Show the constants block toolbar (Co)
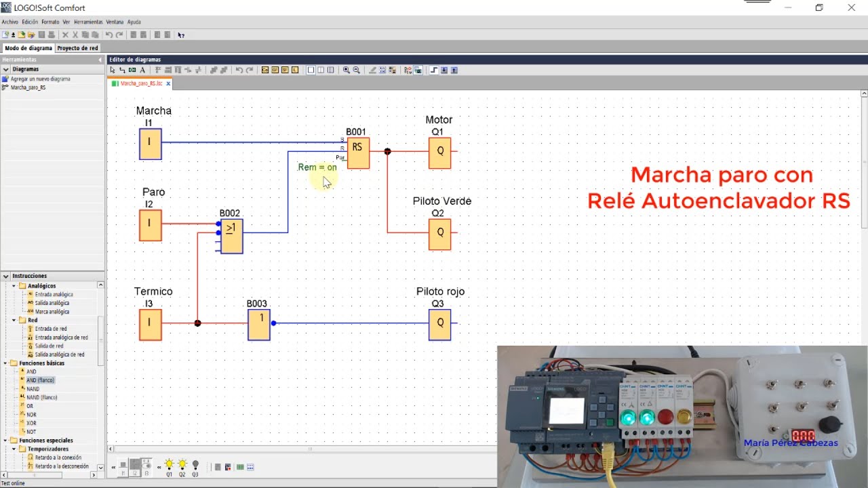 pyautogui.click(x=265, y=70)
